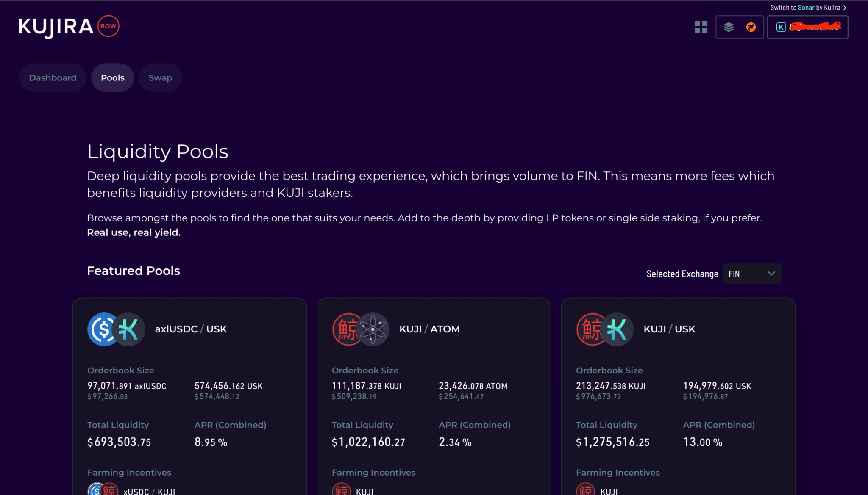Click the 111,187.378 KUJI orderbook amount

pos(367,386)
